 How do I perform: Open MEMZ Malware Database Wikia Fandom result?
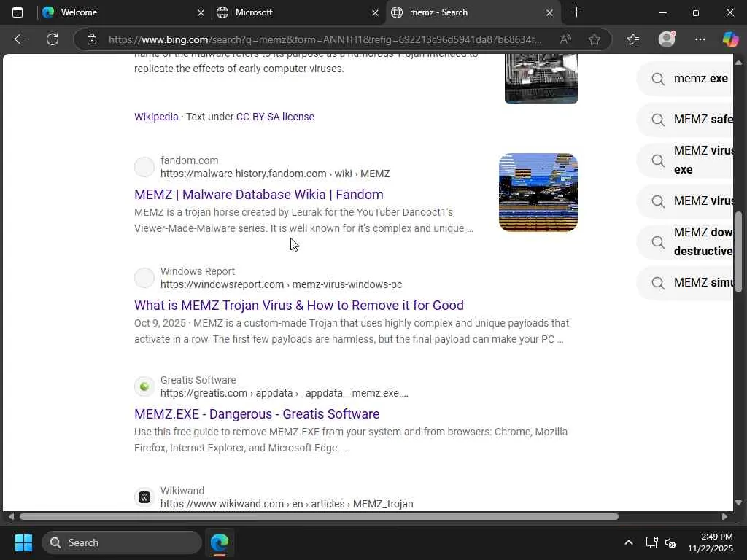pyautogui.click(x=259, y=194)
